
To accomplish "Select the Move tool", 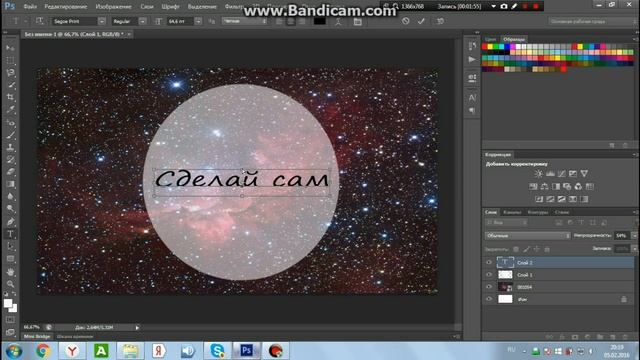I will 10,48.
